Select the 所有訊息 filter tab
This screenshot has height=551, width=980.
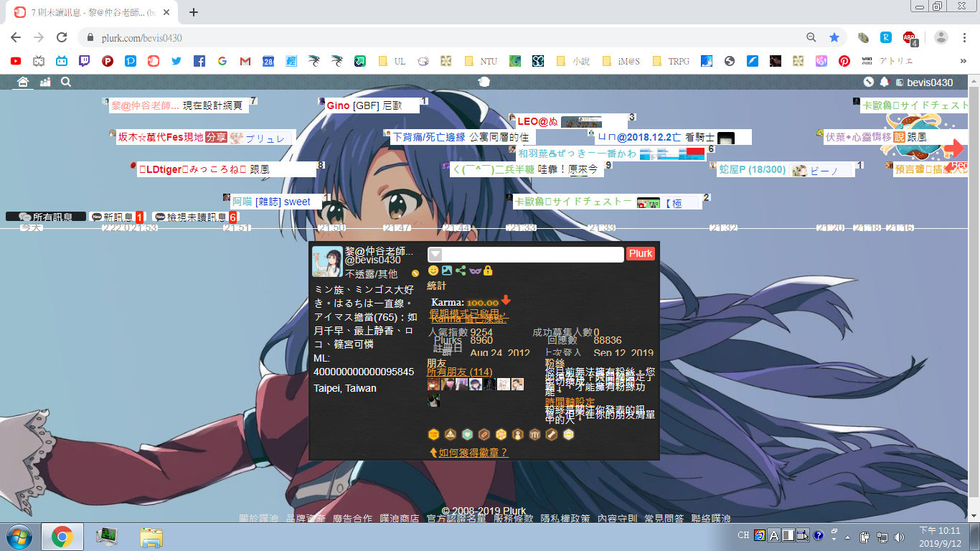click(x=45, y=217)
